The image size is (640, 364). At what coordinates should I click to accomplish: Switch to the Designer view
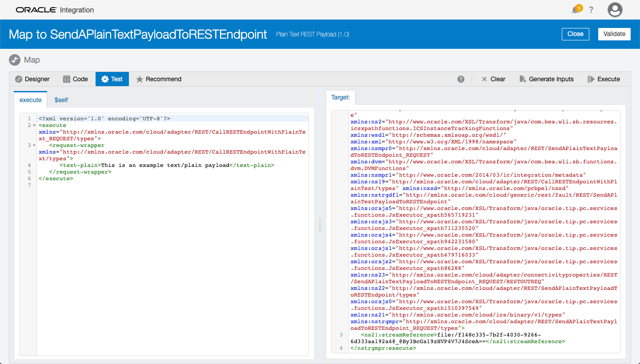[32, 79]
